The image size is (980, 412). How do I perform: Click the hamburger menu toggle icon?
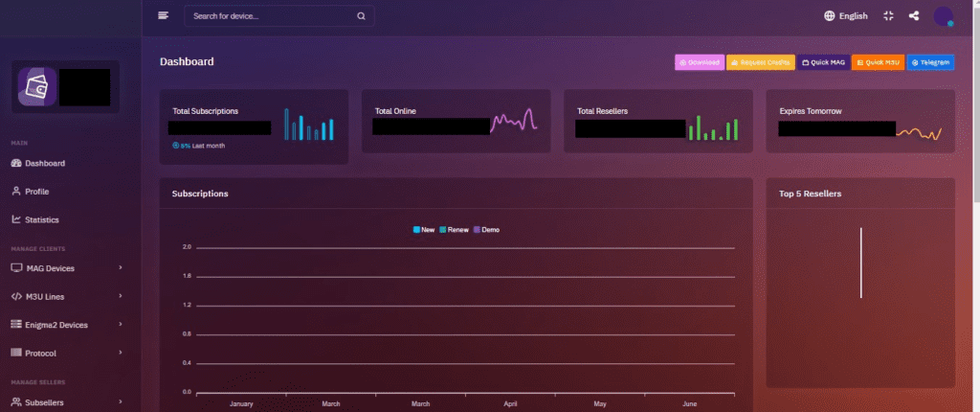tap(164, 15)
